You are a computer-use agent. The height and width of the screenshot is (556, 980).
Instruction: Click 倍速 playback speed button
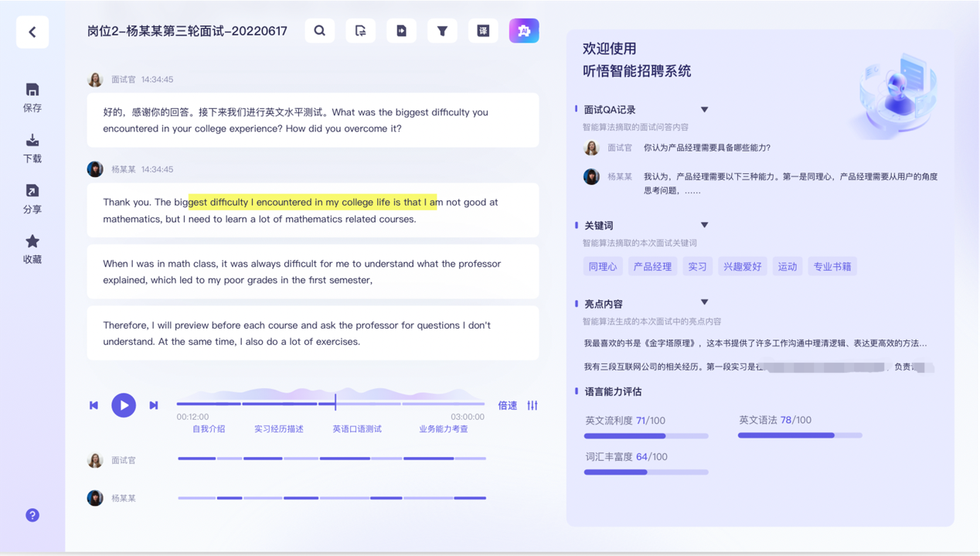point(508,405)
